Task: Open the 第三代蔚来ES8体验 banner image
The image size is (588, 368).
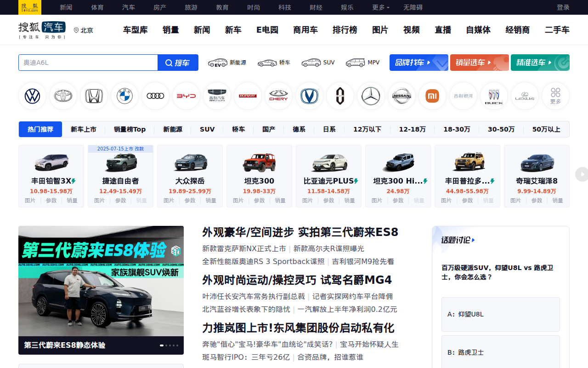Action: [x=101, y=281]
